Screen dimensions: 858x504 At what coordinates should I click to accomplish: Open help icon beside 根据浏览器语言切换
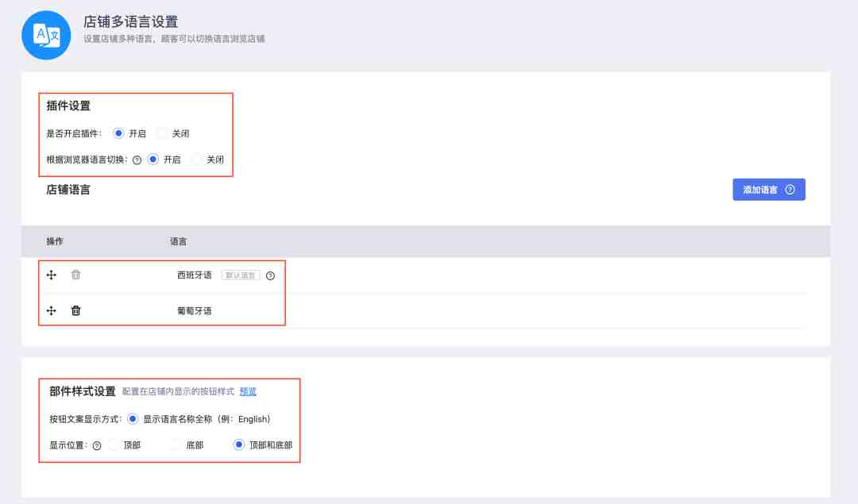(137, 160)
